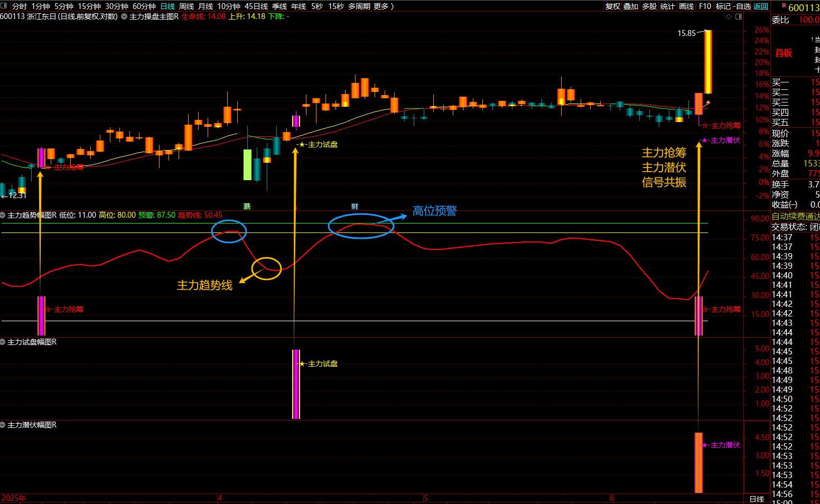Viewport: 820px width, 504px height.
Task: Switch to the 15秒 timeframe
Action: click(x=336, y=6)
